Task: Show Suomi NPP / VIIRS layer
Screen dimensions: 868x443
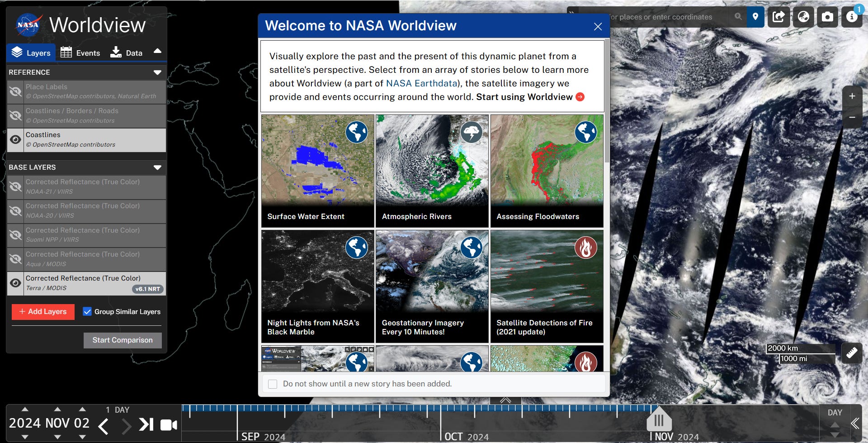Action: point(15,235)
